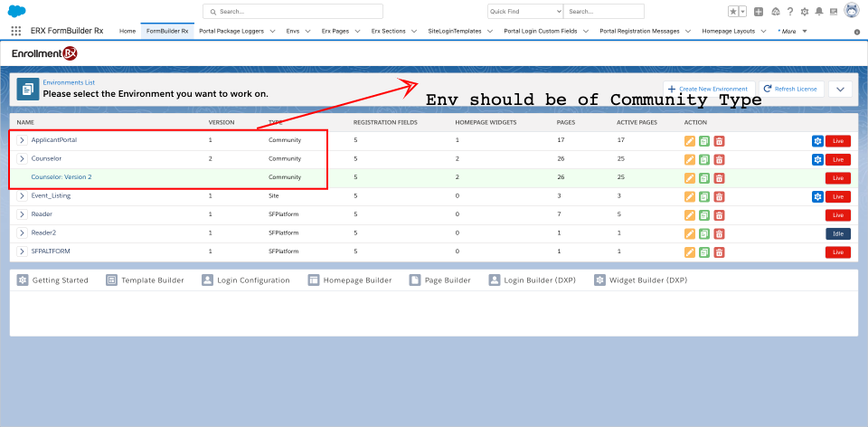Click edit pencil icon for ApplicantPortal row
The image size is (868, 427).
tap(691, 141)
